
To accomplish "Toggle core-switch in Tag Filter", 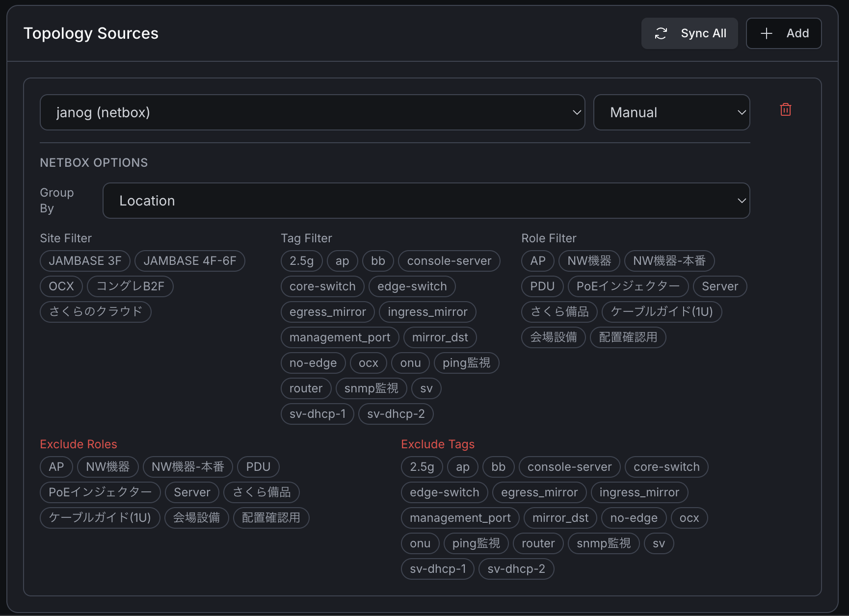I will click(322, 286).
